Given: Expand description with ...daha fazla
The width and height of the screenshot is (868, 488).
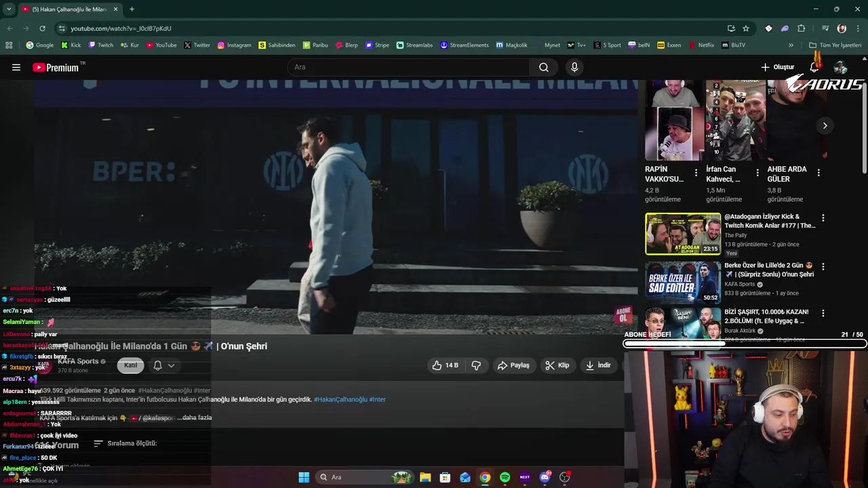Looking at the screenshot, I should point(195,418).
